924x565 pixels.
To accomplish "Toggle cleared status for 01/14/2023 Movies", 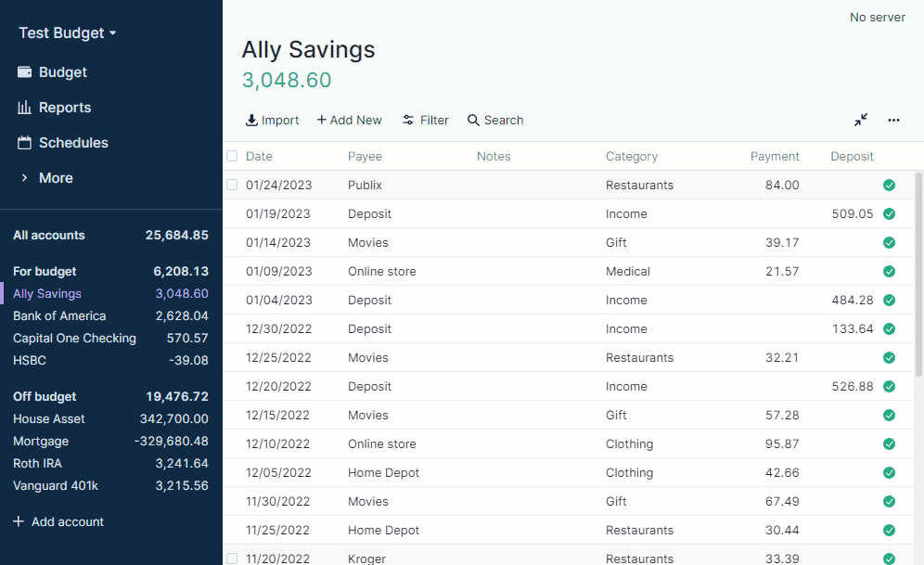I will point(890,243).
